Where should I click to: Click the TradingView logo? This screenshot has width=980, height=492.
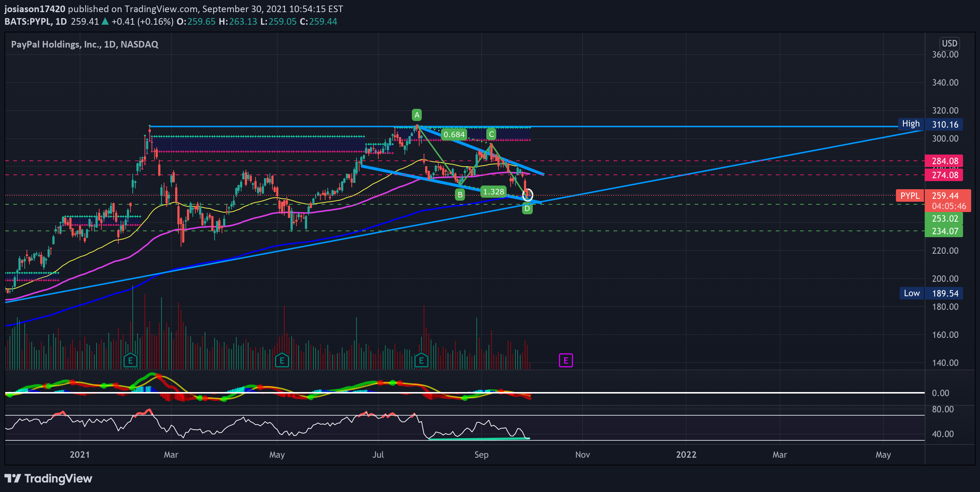48,478
